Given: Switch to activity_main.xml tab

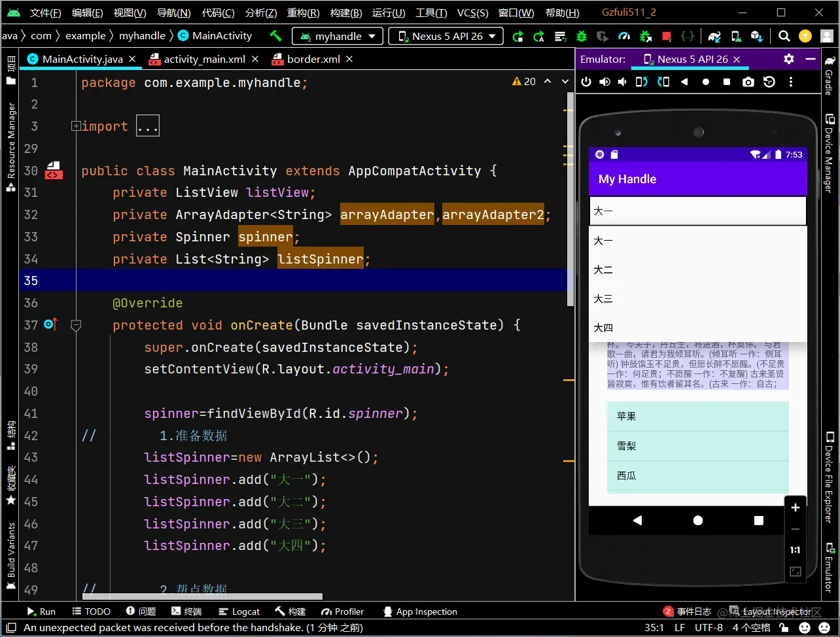Looking at the screenshot, I should tap(204, 59).
